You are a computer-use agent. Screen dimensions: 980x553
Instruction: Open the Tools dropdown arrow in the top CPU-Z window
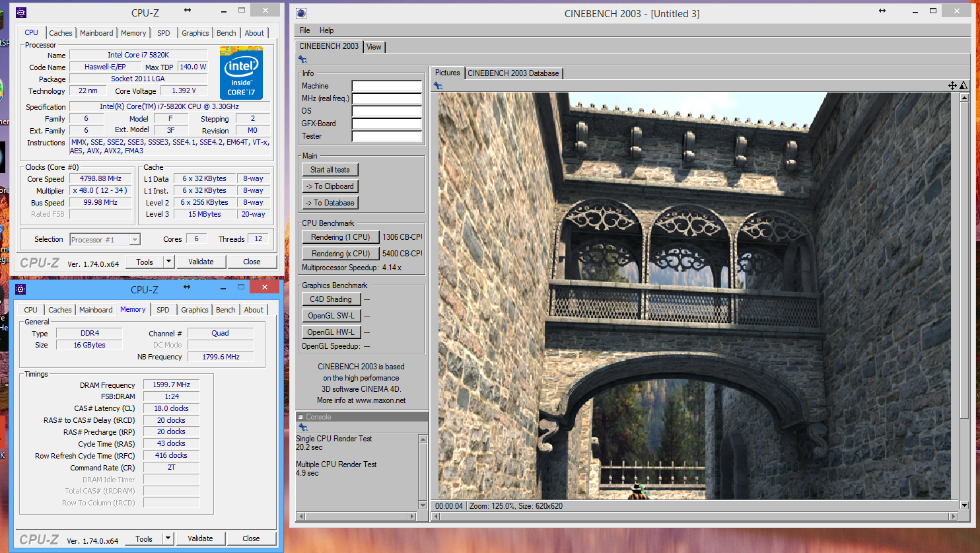click(168, 262)
